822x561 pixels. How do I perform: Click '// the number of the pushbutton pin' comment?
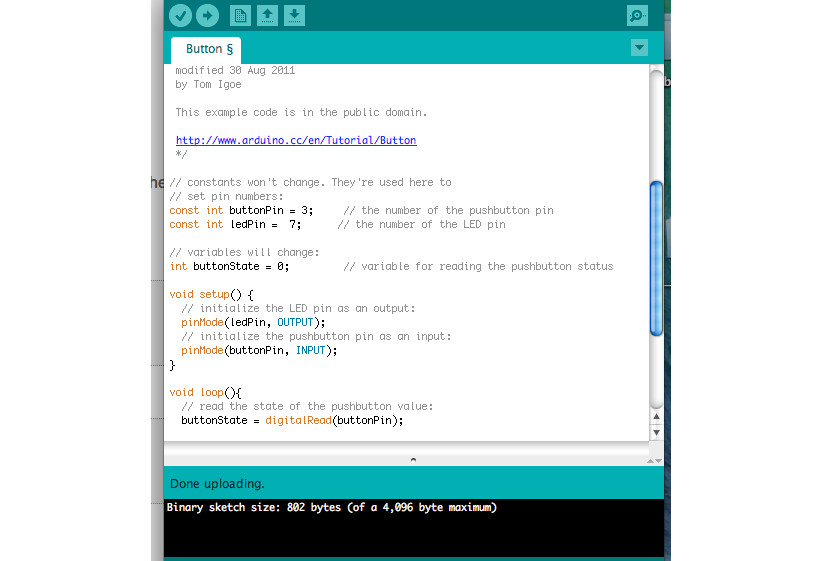(x=449, y=211)
